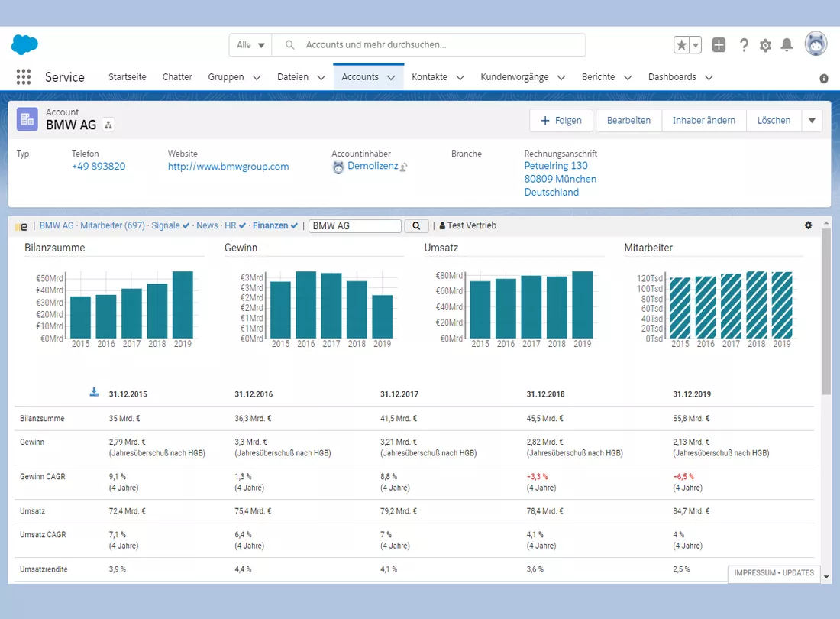
Task: Toggle the Signale checkmark
Action: coord(186,226)
